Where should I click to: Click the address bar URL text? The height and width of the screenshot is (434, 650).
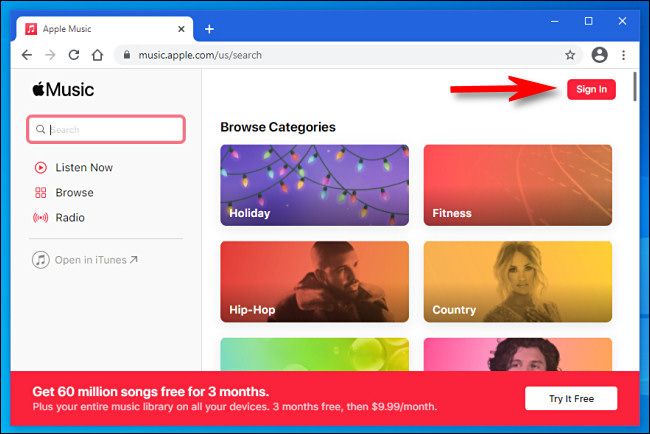(200, 55)
